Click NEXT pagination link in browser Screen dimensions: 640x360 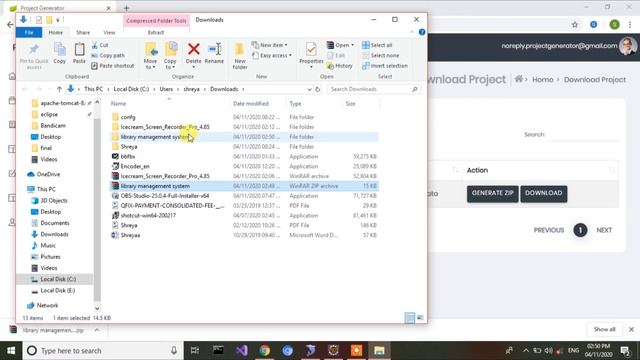click(x=604, y=230)
